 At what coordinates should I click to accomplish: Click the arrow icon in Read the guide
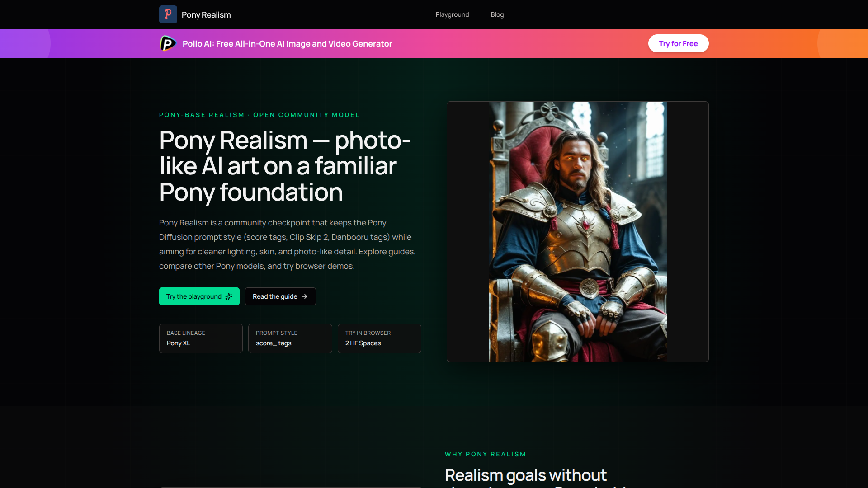[x=305, y=296]
